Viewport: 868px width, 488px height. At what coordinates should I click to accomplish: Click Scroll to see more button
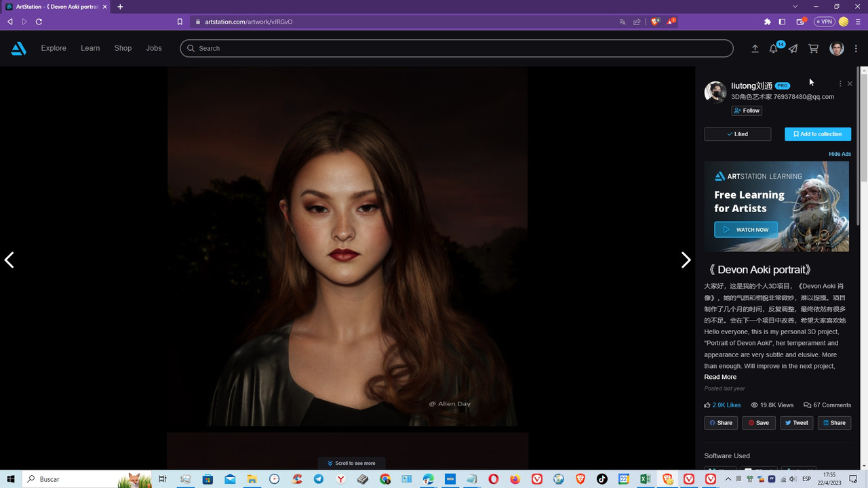coord(351,463)
